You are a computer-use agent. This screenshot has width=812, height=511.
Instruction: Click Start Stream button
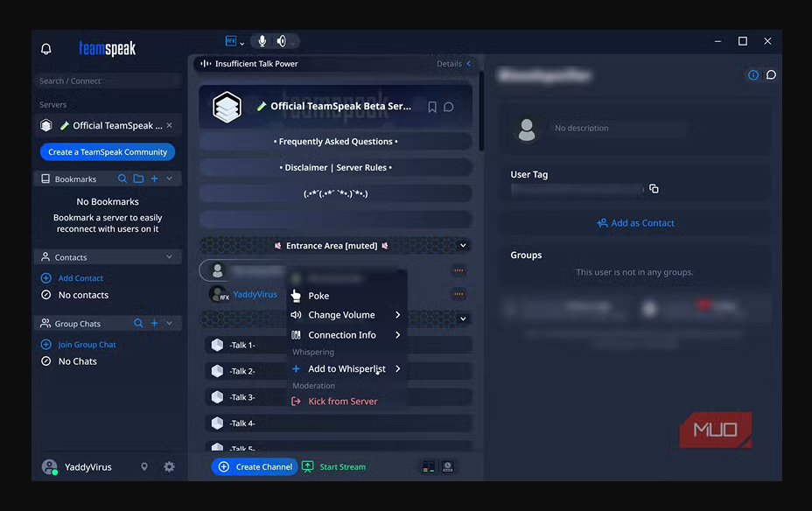334,466
